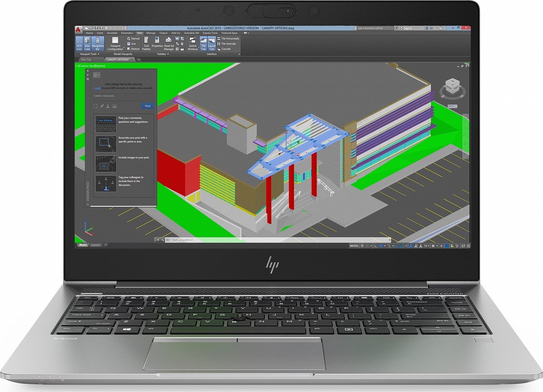
Task: Open the Express Tools ribbon tab
Action: (210, 33)
